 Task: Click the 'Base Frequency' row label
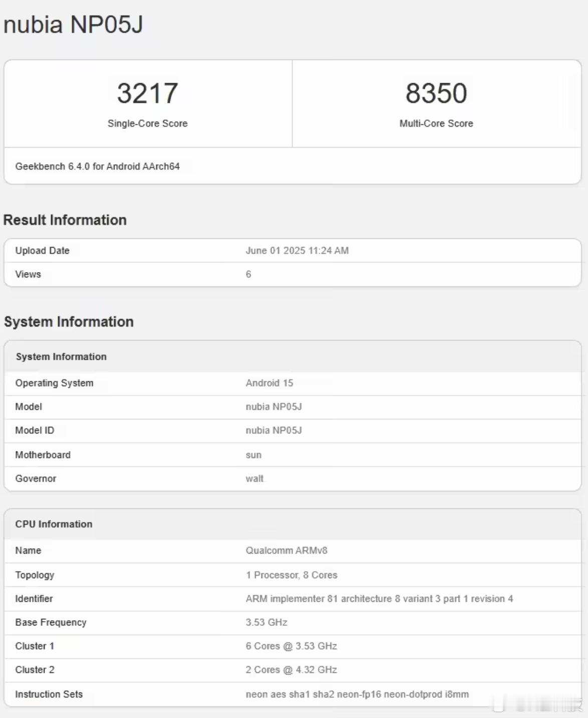coord(51,622)
